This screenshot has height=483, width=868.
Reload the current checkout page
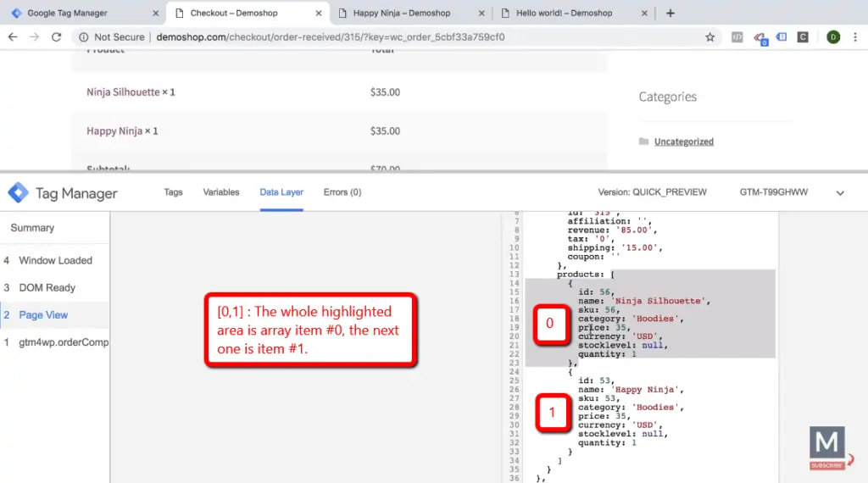(x=56, y=37)
